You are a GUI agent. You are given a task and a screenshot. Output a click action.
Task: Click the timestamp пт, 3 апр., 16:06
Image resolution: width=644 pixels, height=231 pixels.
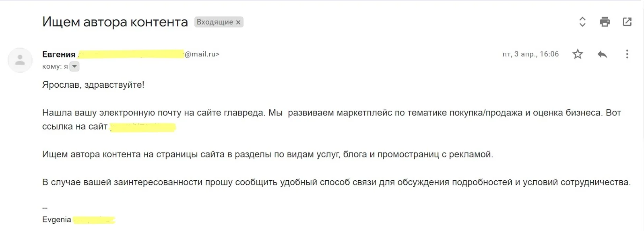530,54
